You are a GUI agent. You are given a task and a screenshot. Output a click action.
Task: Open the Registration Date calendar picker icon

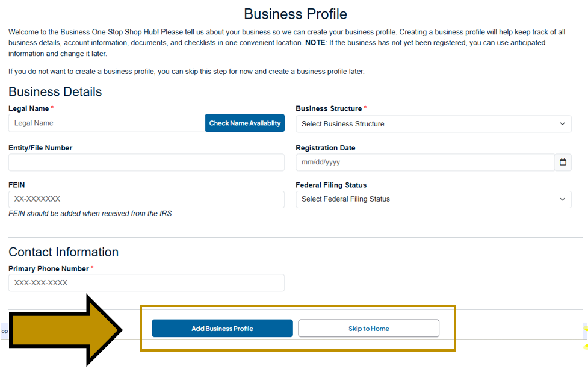[562, 162]
